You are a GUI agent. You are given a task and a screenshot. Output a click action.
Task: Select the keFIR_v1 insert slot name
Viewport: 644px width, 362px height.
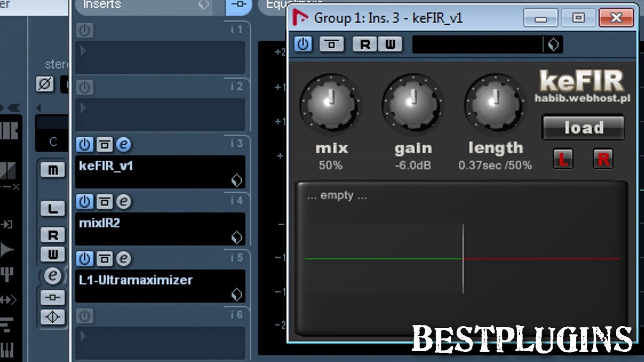pyautogui.click(x=106, y=166)
